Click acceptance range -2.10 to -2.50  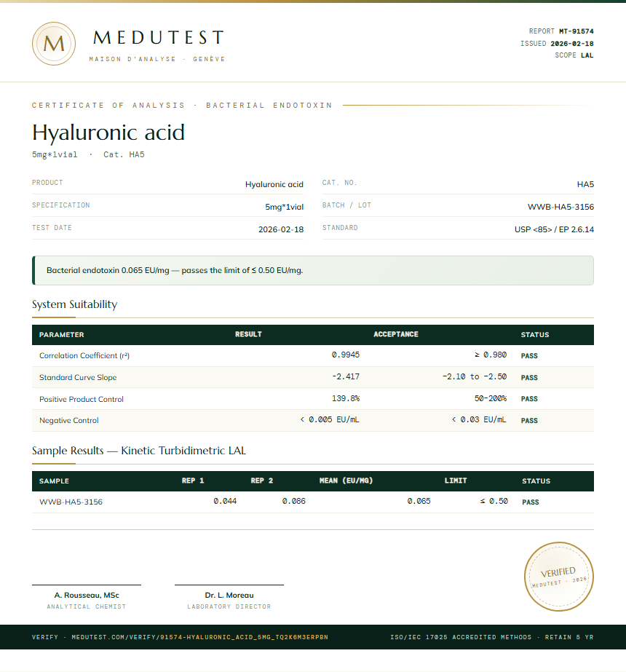475,376
